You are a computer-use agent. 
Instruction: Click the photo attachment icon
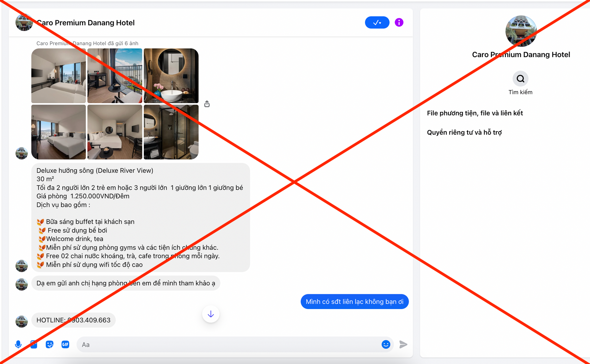click(x=34, y=344)
